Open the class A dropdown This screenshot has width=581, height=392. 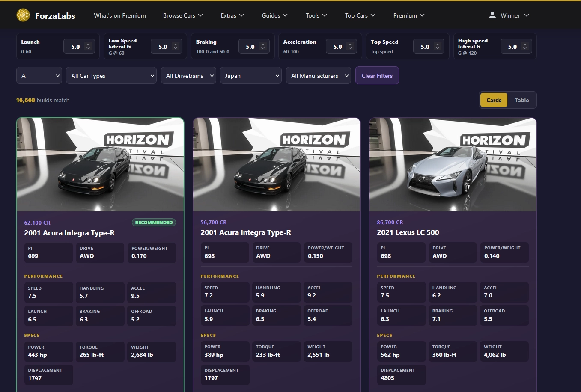pos(39,76)
